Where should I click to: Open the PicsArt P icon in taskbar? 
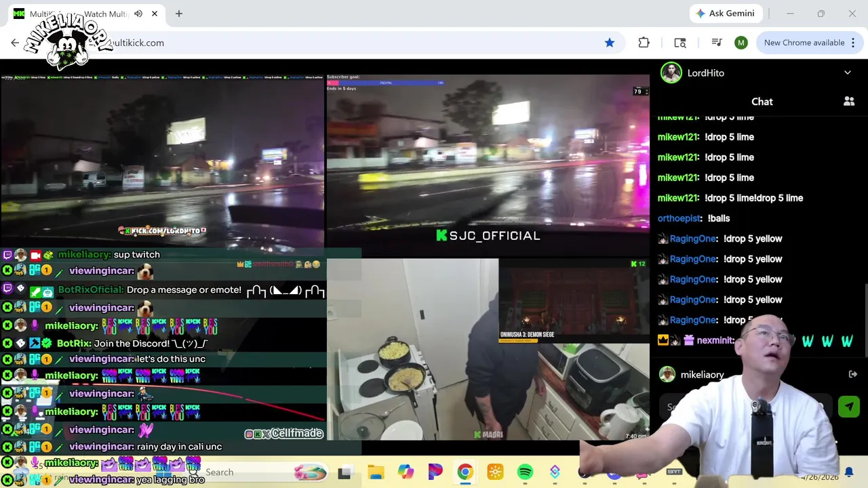point(435,472)
